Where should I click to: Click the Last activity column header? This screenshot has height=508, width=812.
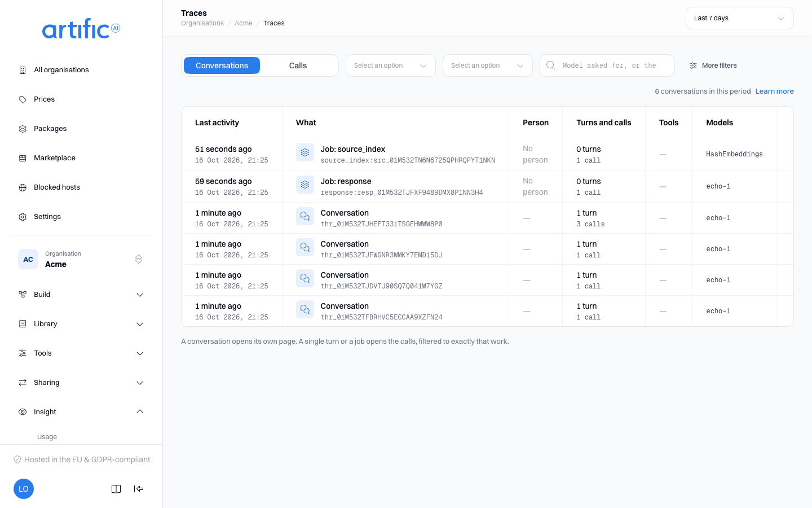[217, 122]
